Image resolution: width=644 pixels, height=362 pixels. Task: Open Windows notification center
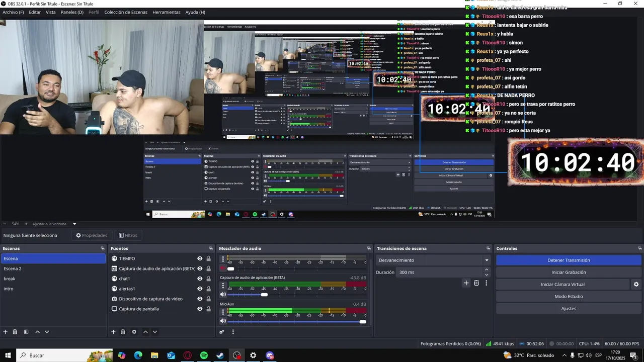pyautogui.click(x=633, y=355)
